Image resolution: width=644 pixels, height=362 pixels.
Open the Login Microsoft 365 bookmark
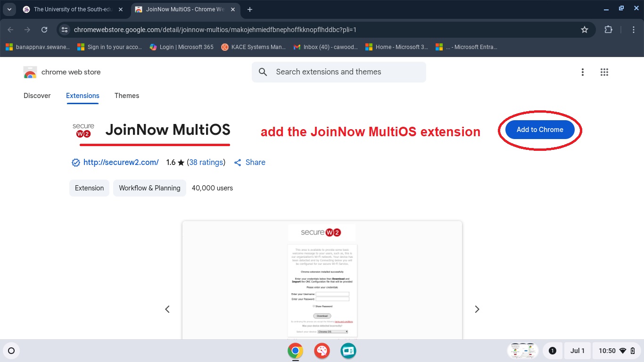click(x=182, y=47)
